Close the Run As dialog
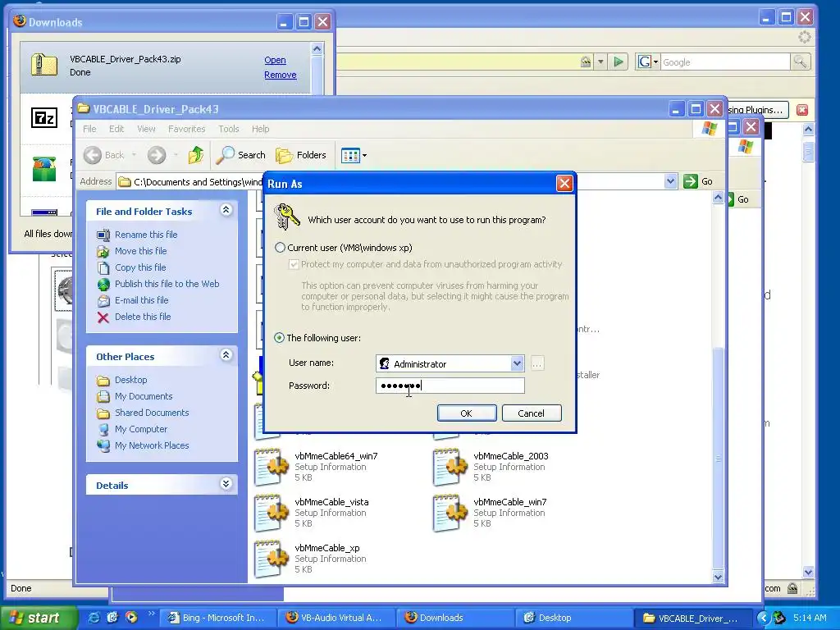 point(564,184)
